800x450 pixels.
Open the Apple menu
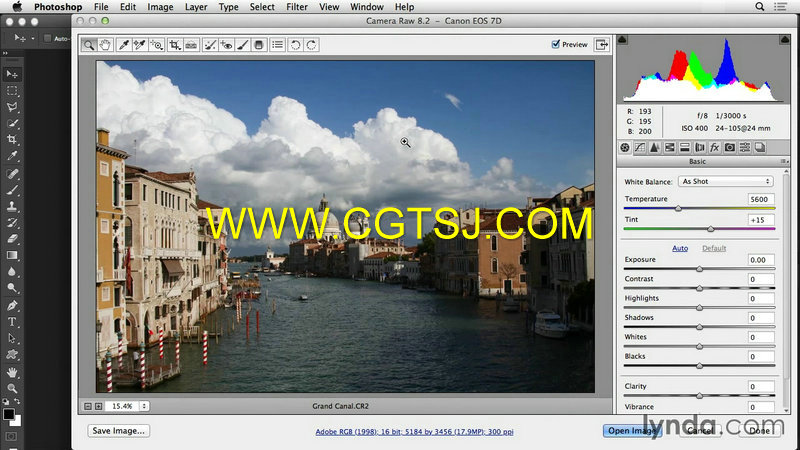[x=17, y=7]
